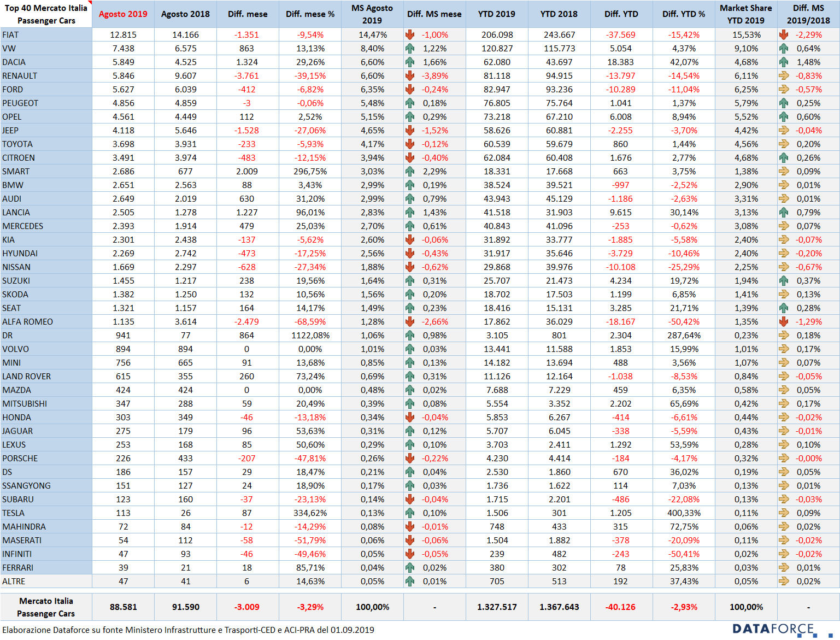Click the green up arrow in TESLA's Diff. MS mese cell

pos(410,513)
